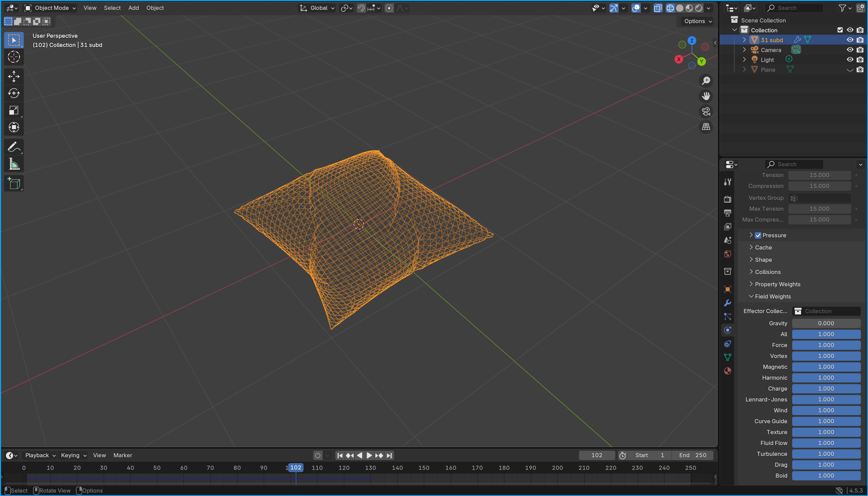Activate the Annotate tool
Screen dimensions: 868x496
click(x=14, y=147)
